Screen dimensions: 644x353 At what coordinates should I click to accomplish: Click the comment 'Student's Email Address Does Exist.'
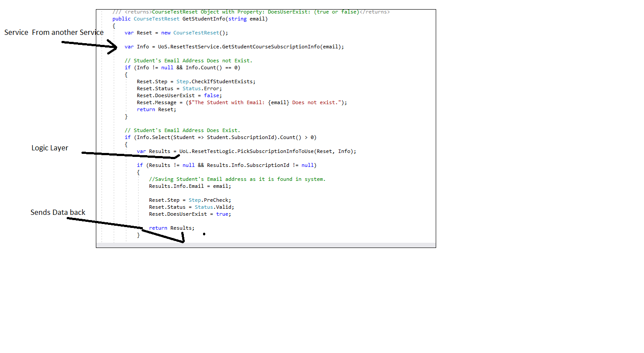(183, 130)
